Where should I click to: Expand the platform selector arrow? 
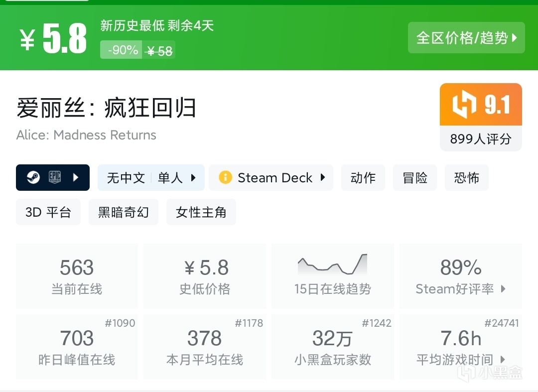[x=76, y=177]
